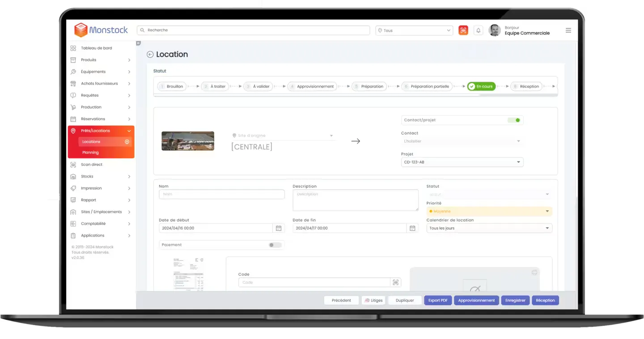644x339 pixels.
Task: Open the Tous site filter dropdown
Action: tap(414, 30)
